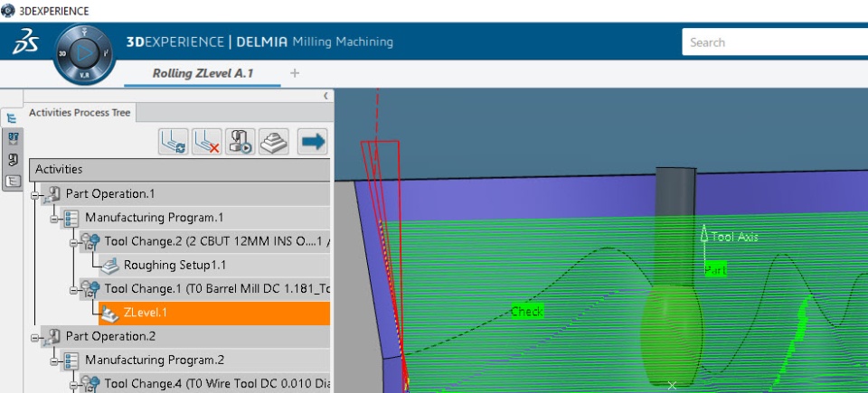The image size is (868, 393).
Task: Click the tool shank in viewport
Action: (x=675, y=225)
